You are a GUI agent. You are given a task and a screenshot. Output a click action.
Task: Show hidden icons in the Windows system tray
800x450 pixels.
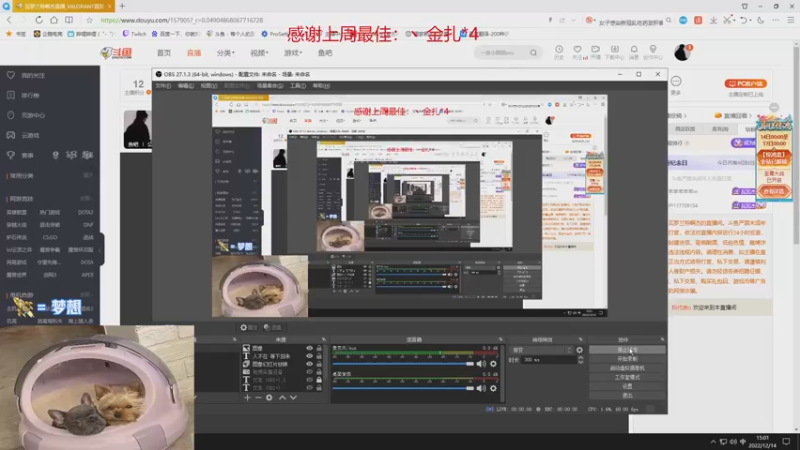(713, 441)
